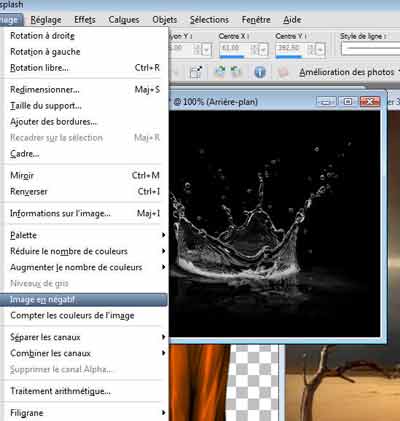Open the Style de ligne selector
Image resolution: width=400 pixels, height=421 pixels.
[x=370, y=49]
